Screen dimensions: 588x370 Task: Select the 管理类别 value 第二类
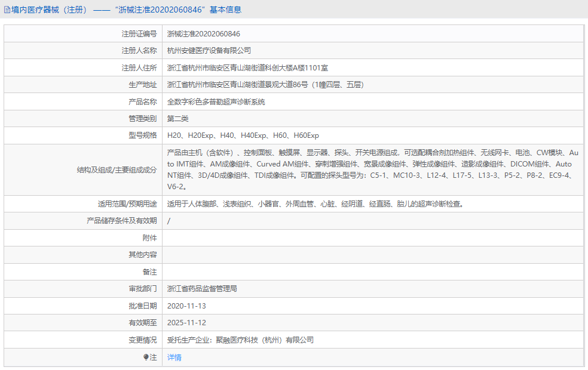click(x=181, y=118)
